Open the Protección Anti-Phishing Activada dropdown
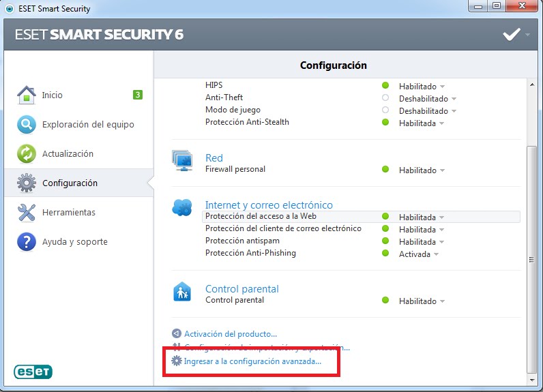543x392 pixels. 418,254
